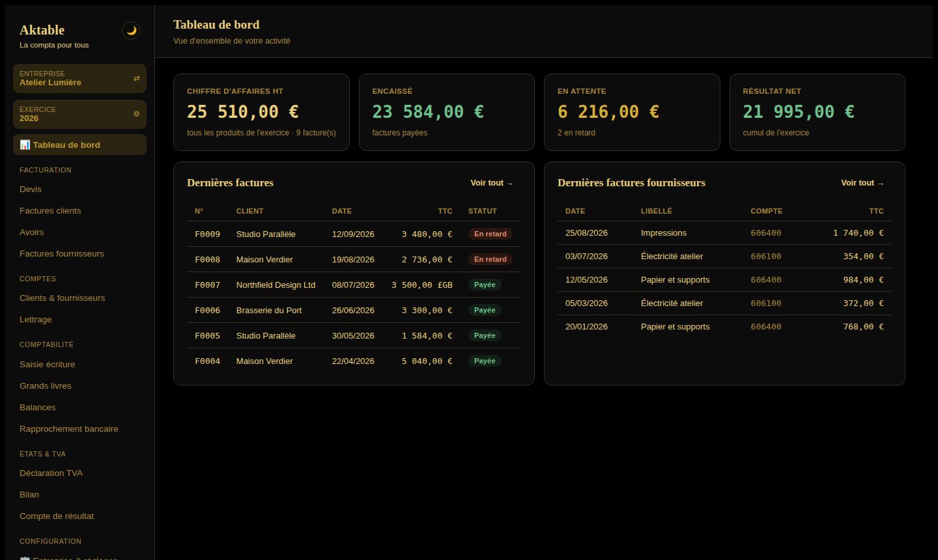Screen dimensions: 938x560
Task: Open the Lettrage section
Action: pyautogui.click(x=79, y=320)
